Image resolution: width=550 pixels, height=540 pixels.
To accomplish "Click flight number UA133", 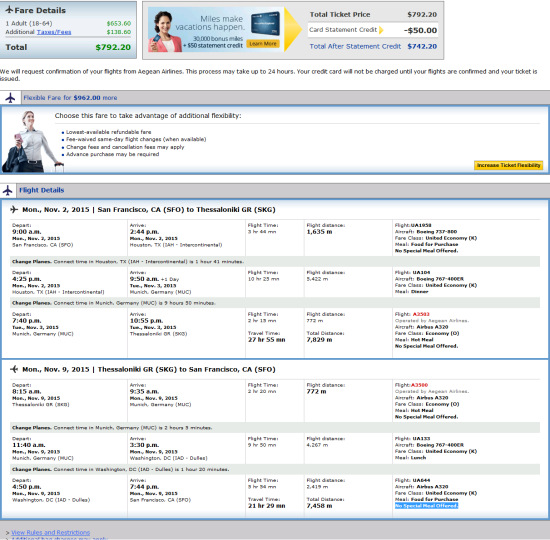I will (421, 439).
